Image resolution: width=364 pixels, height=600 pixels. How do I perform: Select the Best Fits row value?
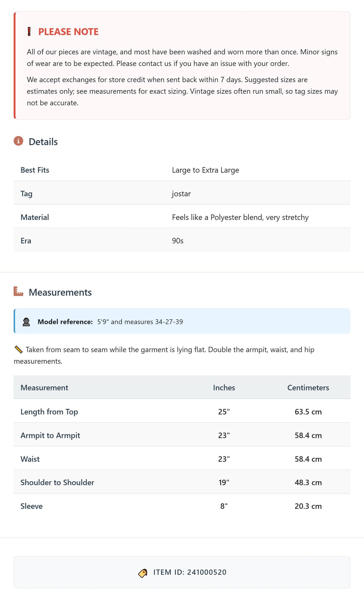(x=205, y=170)
